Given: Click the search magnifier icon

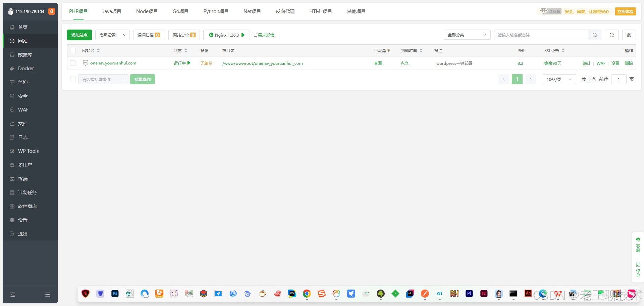Looking at the screenshot, I should tap(595, 35).
